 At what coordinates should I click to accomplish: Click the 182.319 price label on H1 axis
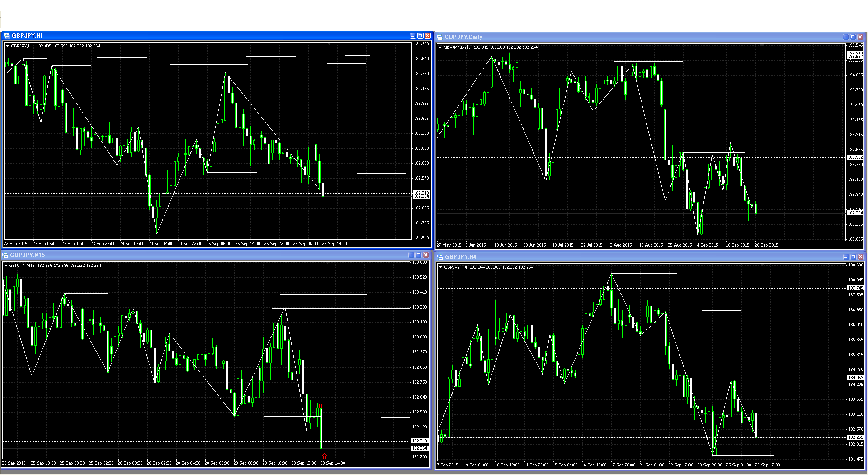pyautogui.click(x=421, y=193)
